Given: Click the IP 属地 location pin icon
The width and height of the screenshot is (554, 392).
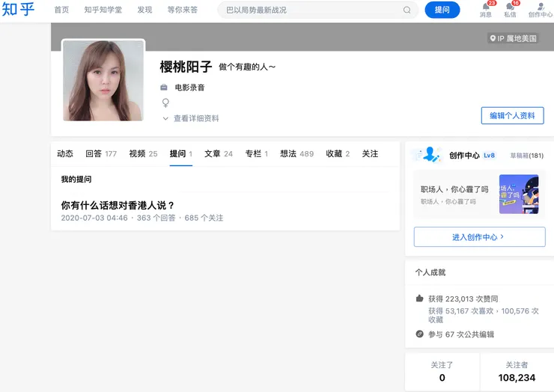Looking at the screenshot, I should coord(493,38).
